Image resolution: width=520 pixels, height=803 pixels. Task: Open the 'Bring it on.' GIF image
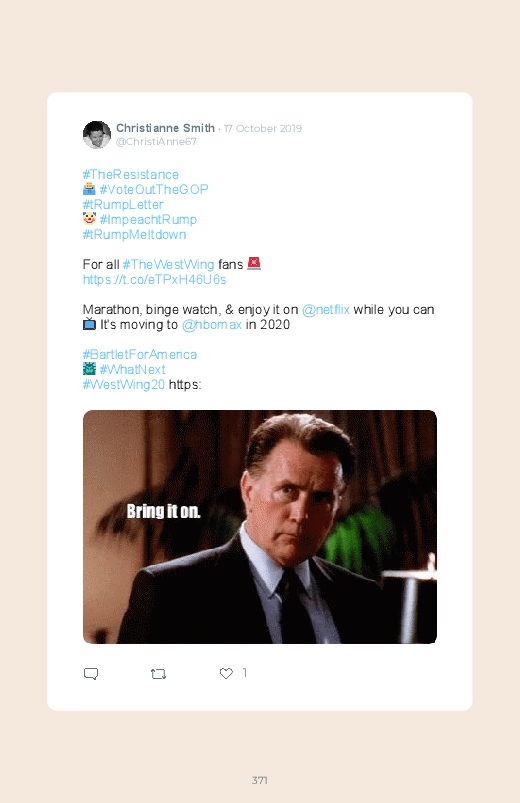coord(260,527)
